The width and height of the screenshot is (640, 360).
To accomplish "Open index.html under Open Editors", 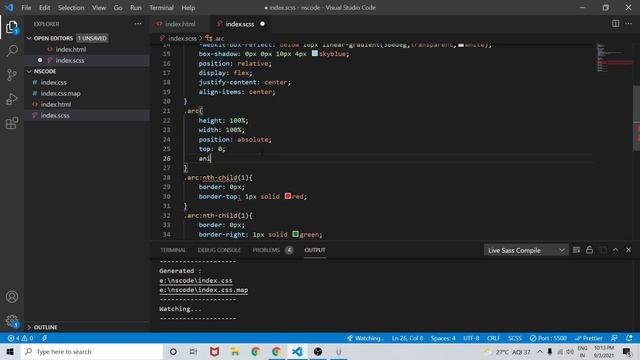I will tap(71, 49).
